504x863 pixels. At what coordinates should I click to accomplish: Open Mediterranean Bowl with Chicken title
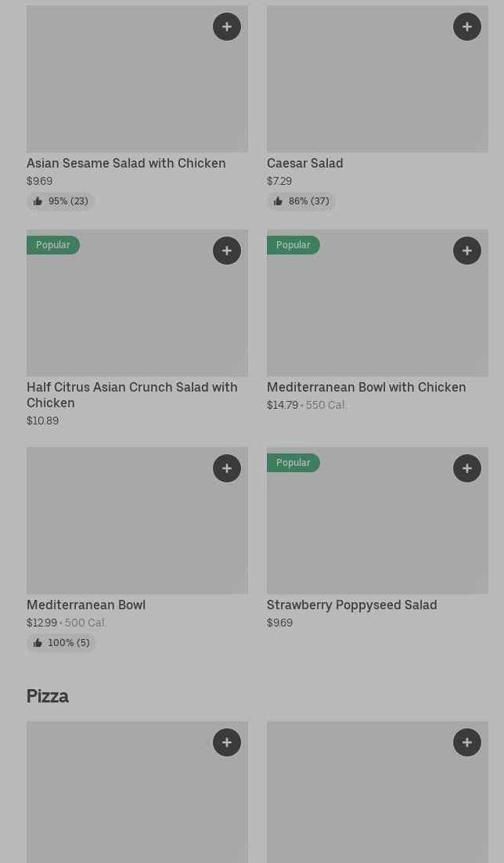click(366, 387)
